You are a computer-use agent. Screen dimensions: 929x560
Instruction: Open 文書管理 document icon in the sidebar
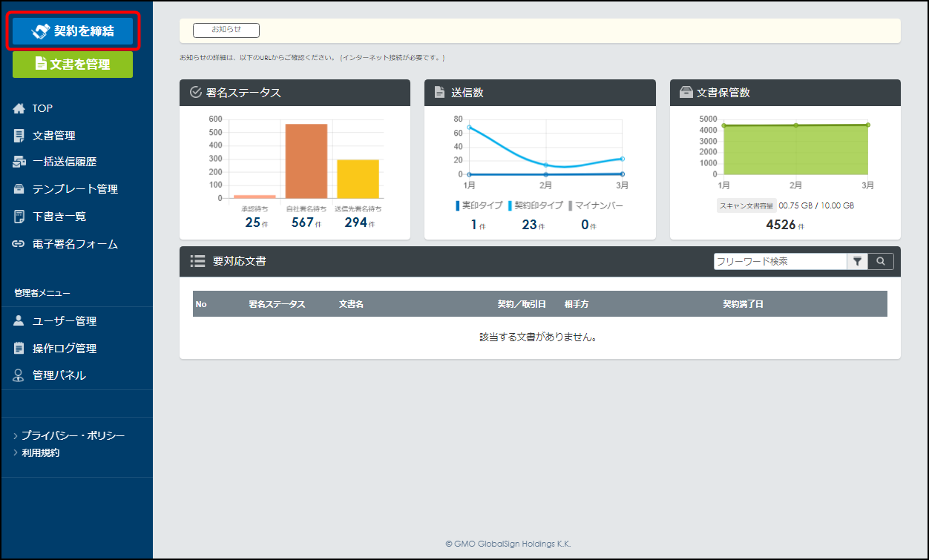tap(19, 136)
